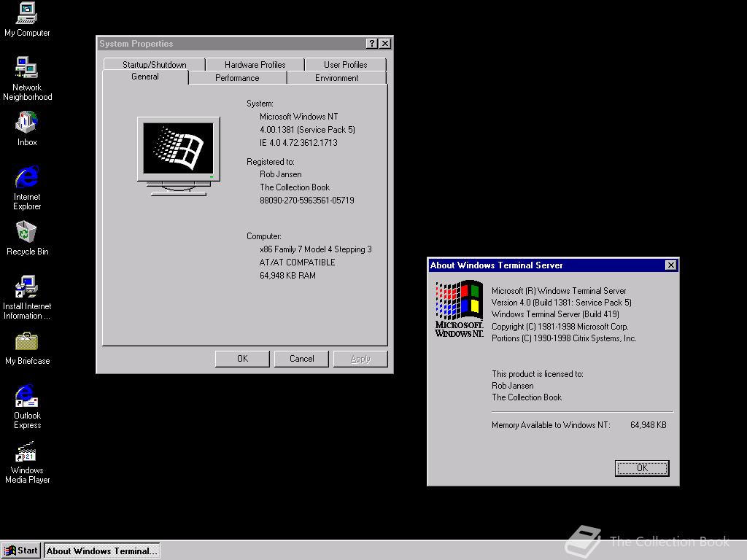The height and width of the screenshot is (560, 747).
Task: Open the Performance tab
Action: click(x=237, y=77)
